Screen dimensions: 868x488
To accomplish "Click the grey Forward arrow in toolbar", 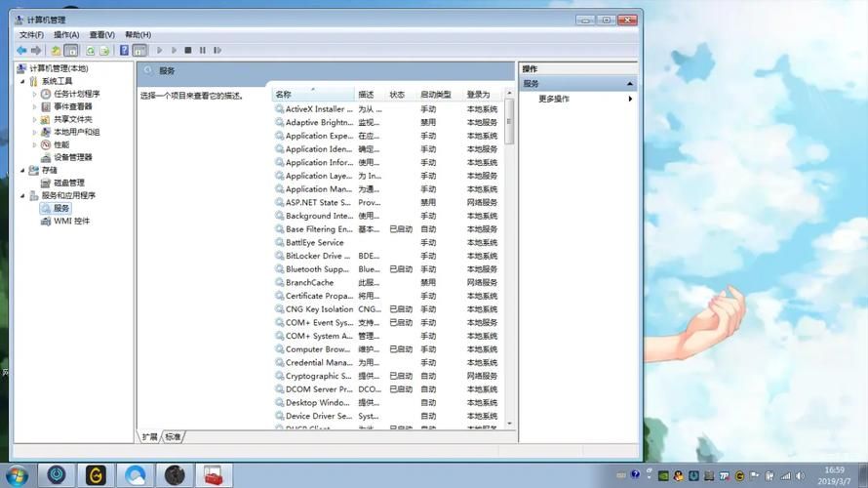I will [36, 51].
